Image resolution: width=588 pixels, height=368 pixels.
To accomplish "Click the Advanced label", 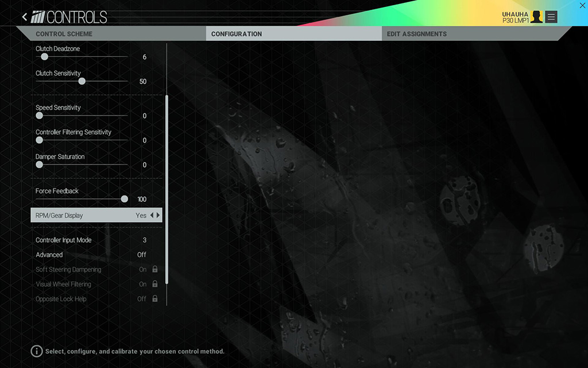I will (49, 255).
